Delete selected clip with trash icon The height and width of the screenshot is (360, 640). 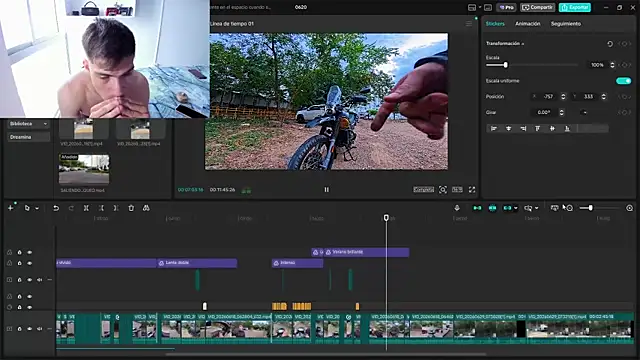point(131,208)
